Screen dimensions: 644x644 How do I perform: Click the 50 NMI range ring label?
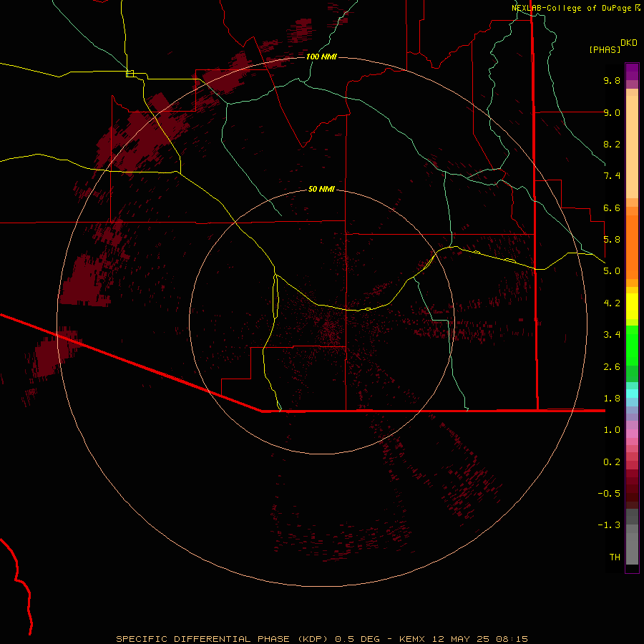[x=321, y=189]
